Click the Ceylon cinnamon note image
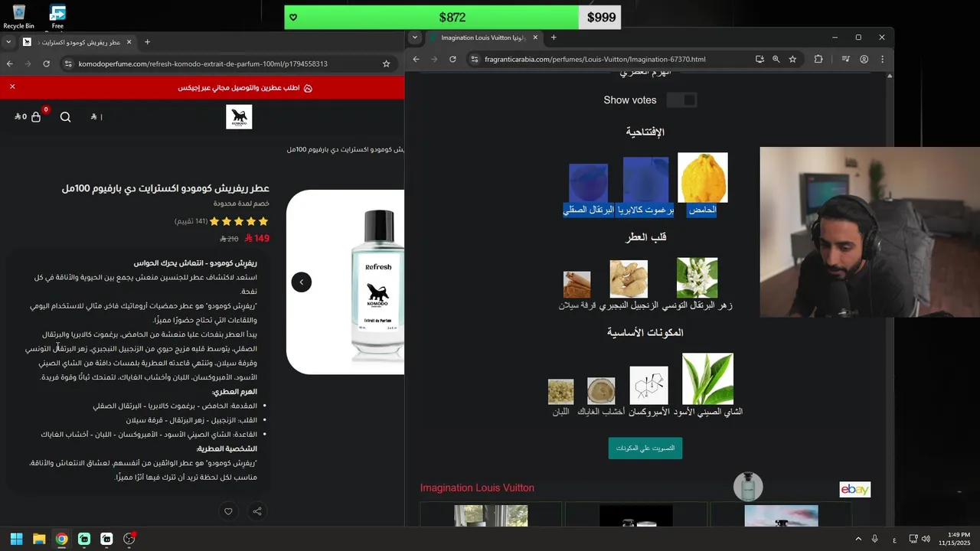This screenshot has width=980, height=551. [x=577, y=285]
